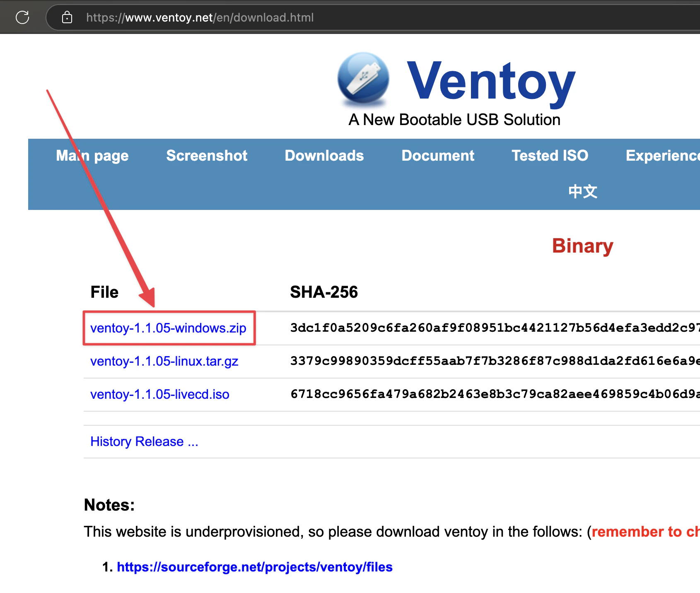Click the padlock site info icon

click(x=67, y=17)
